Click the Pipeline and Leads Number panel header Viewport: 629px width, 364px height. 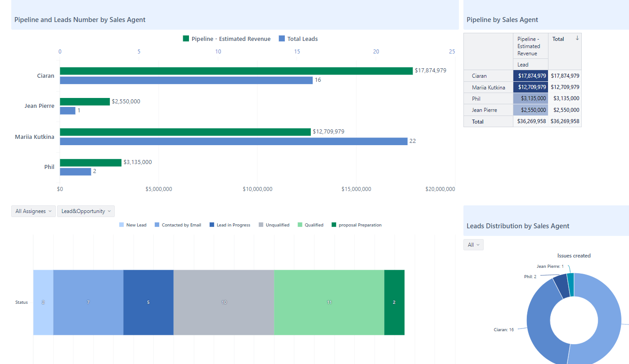click(80, 19)
